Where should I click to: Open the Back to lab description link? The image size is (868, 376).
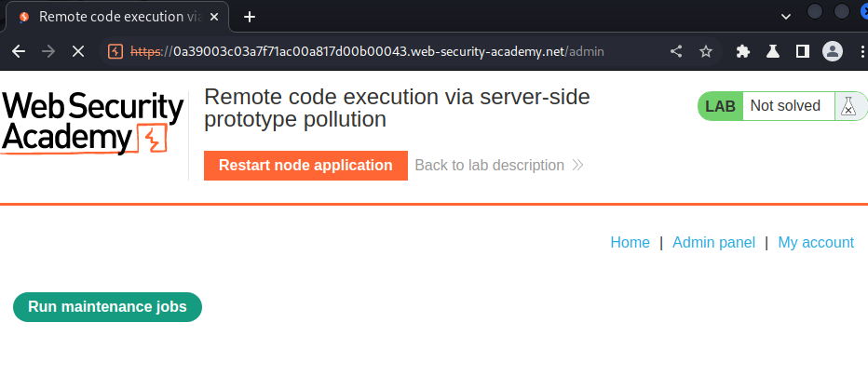pyautogui.click(x=499, y=166)
